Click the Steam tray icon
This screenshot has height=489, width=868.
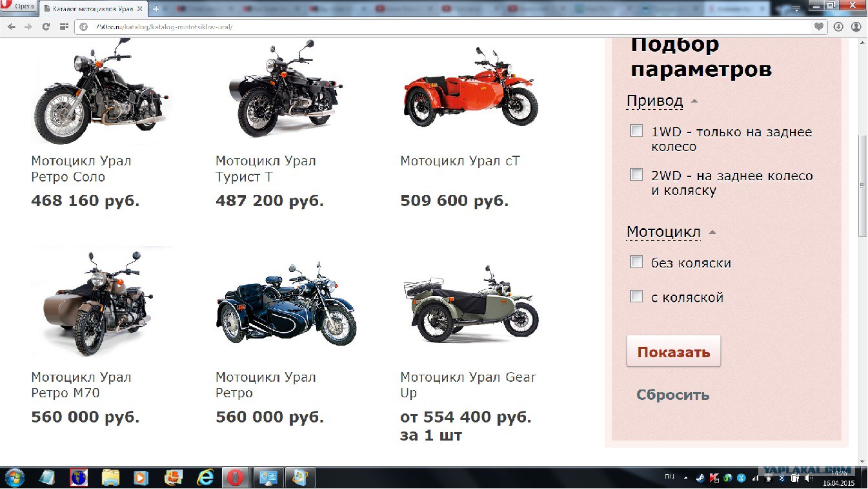(701, 478)
